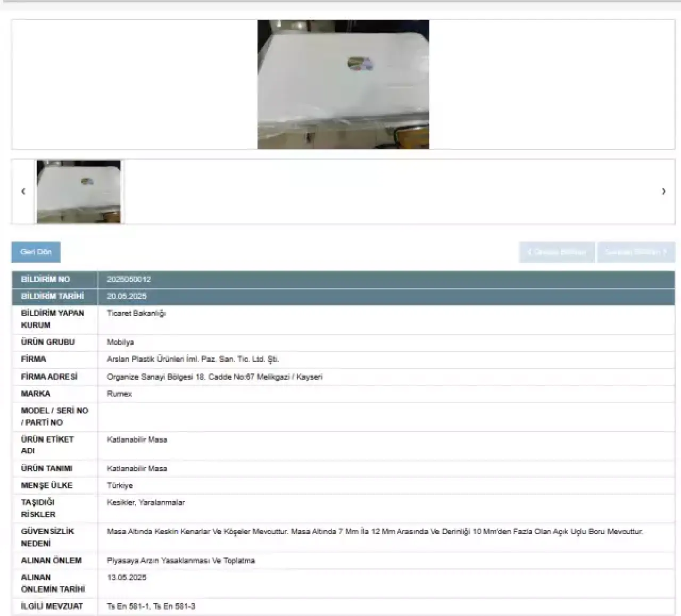Select the folding table thumbnail image

point(79,192)
